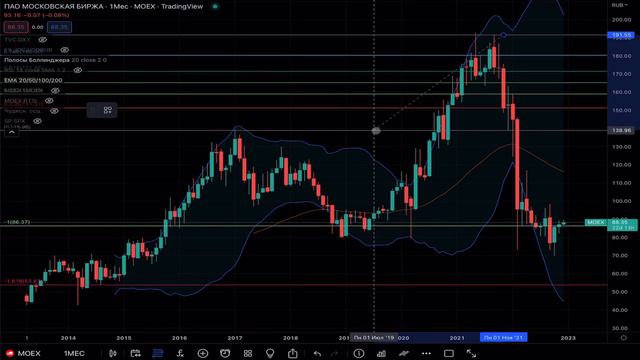Click the 2017 time axis label
The image size is (640, 360).
(235, 338)
